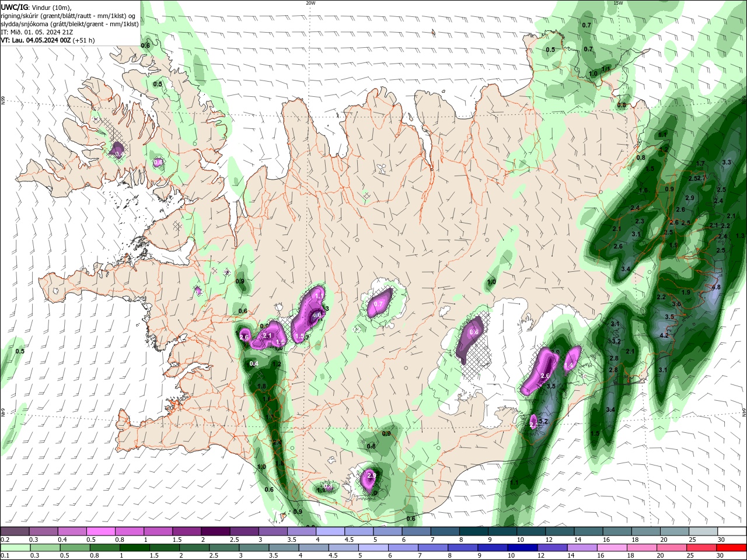Select the rain scale swatch between 0.1 and 0.3
The image size is (747, 560).
15,548
